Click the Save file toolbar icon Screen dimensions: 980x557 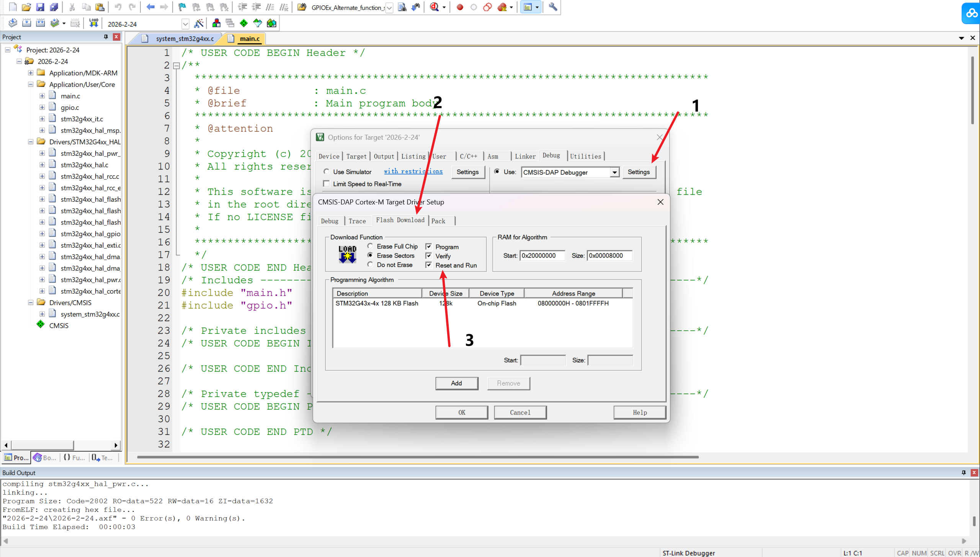click(40, 7)
